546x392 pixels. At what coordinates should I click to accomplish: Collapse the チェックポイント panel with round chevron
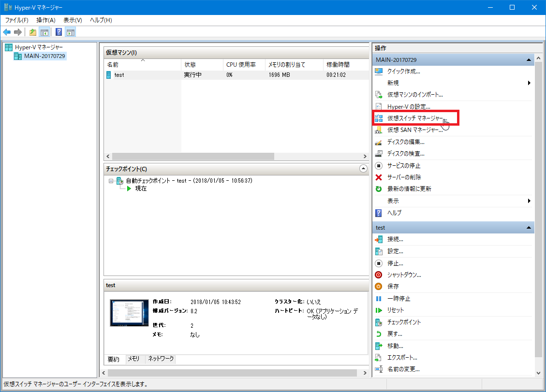click(x=363, y=169)
